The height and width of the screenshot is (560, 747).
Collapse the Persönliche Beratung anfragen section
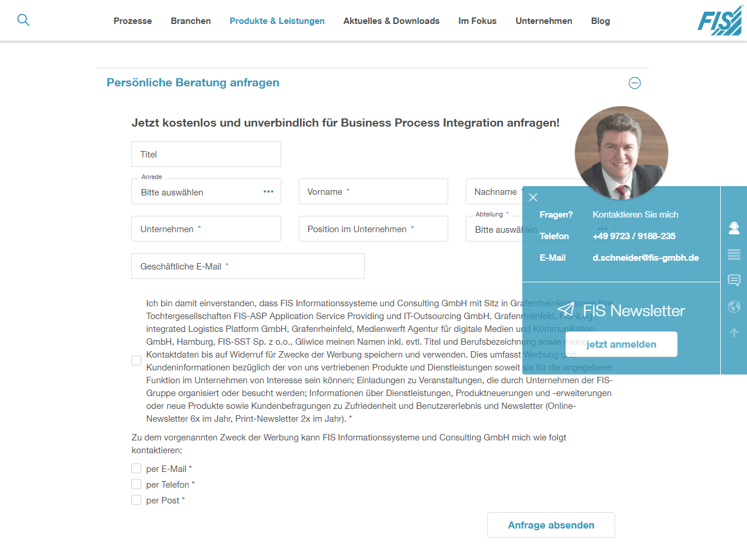point(635,83)
